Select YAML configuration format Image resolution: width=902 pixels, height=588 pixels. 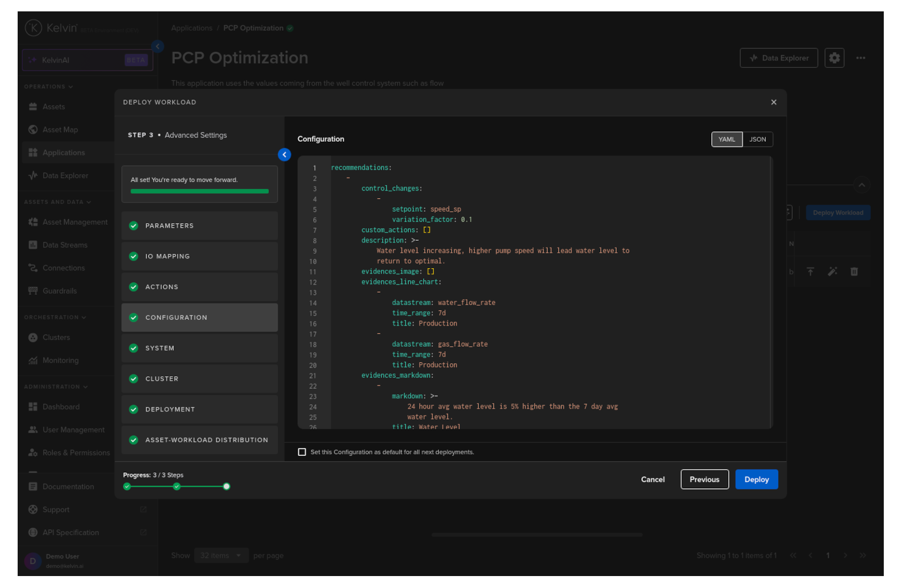(x=727, y=139)
